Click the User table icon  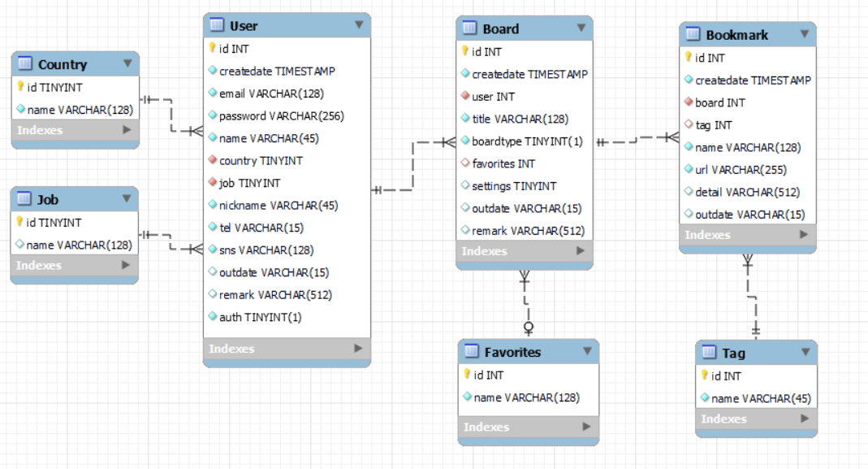point(217,25)
